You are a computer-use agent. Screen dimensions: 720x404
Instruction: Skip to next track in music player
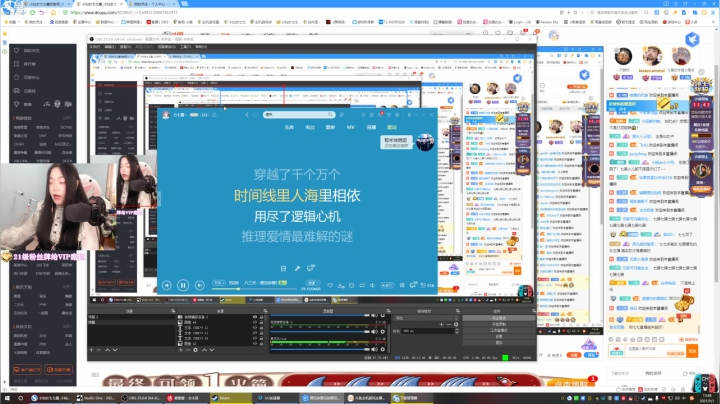click(199, 286)
